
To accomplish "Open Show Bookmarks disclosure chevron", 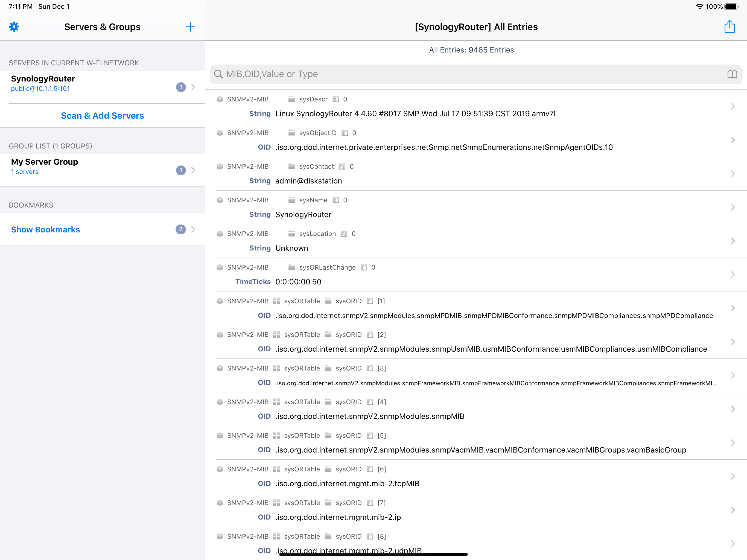I will [x=193, y=229].
